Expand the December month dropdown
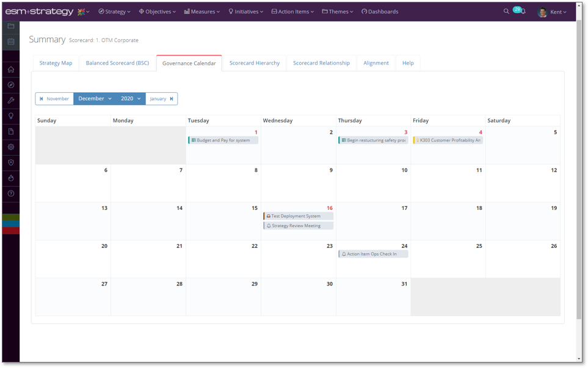 tap(95, 99)
